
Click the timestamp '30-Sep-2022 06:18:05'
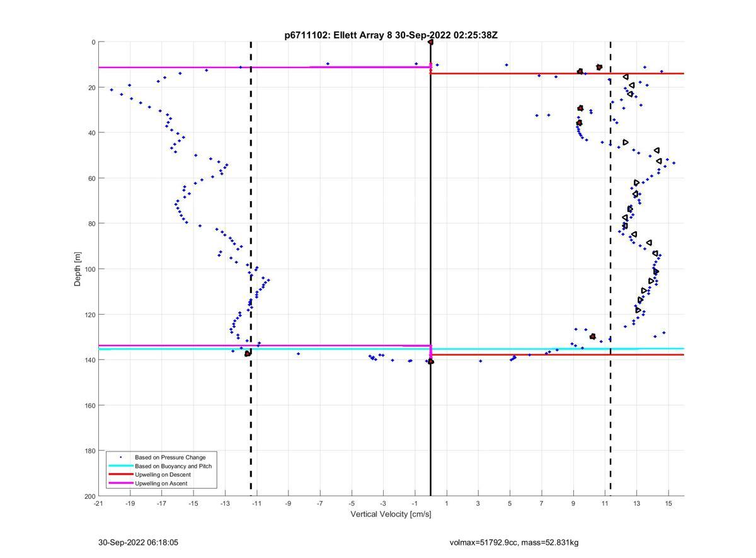click(138, 542)
